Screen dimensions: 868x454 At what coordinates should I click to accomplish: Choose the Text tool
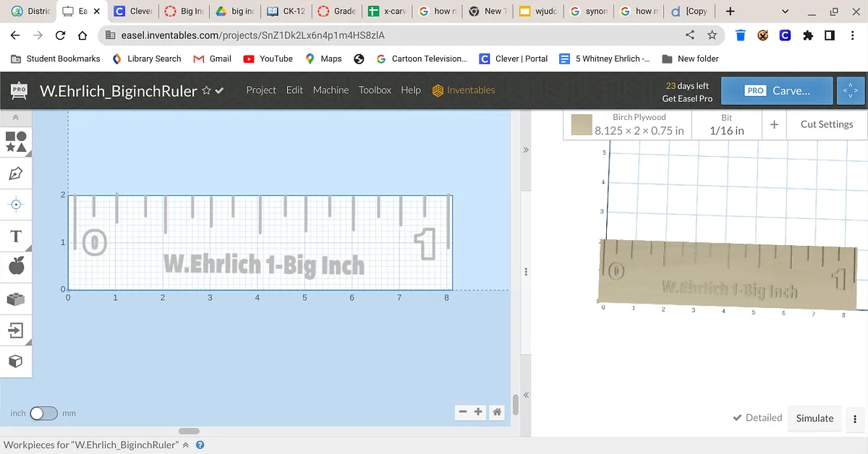click(x=16, y=236)
